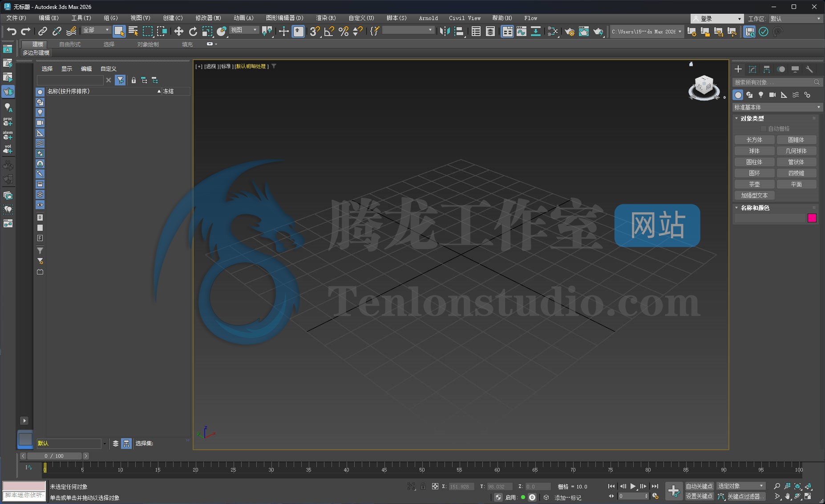Screen dimensions: 825x504
Task: Click the 茶壶 teapot button
Action: (754, 184)
